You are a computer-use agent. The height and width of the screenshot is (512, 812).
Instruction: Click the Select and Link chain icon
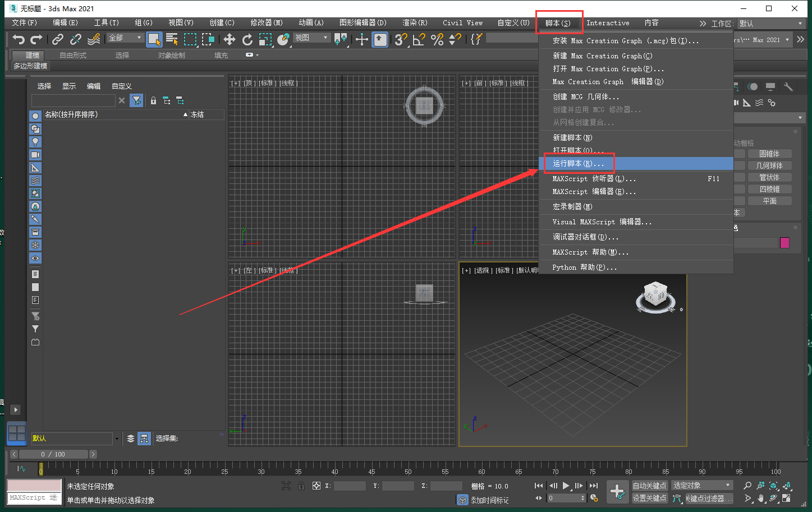click(58, 39)
